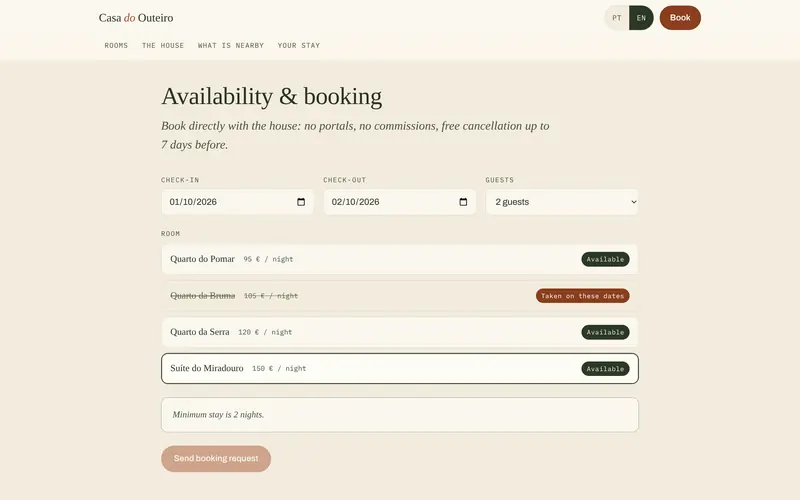
Task: Click the CHECK-OUT field label
Action: 345,180
